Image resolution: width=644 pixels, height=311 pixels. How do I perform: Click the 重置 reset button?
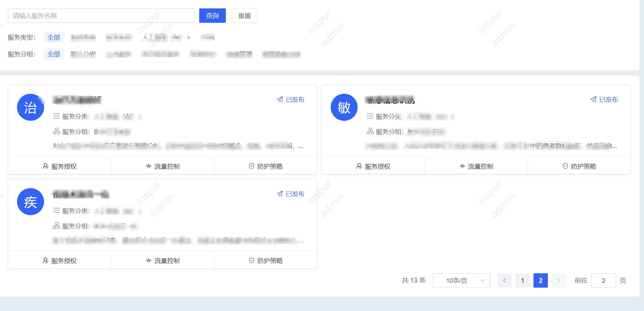pos(244,16)
